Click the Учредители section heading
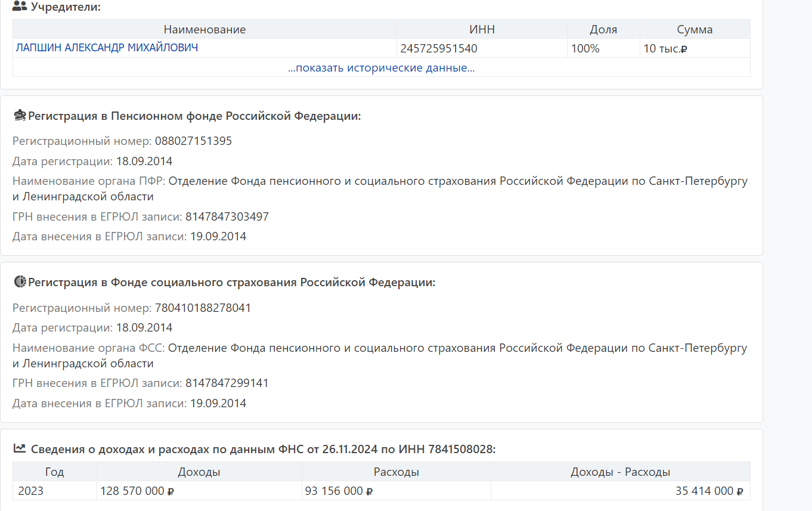Viewport: 812px width, 511px height. point(66,7)
